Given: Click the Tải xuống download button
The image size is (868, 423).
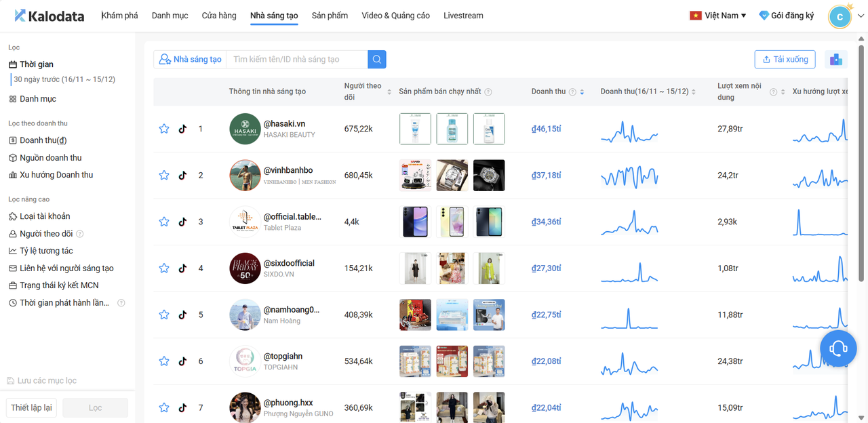Looking at the screenshot, I should pyautogui.click(x=785, y=60).
